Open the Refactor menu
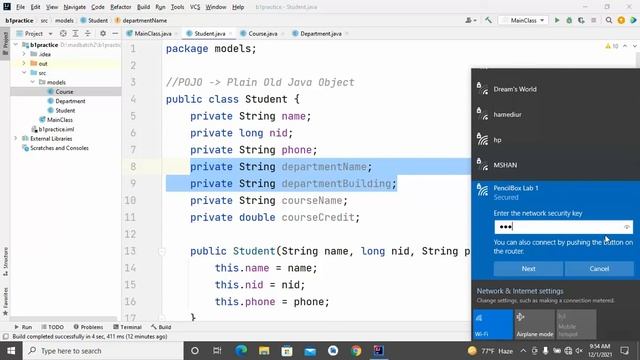 tap(120, 7)
